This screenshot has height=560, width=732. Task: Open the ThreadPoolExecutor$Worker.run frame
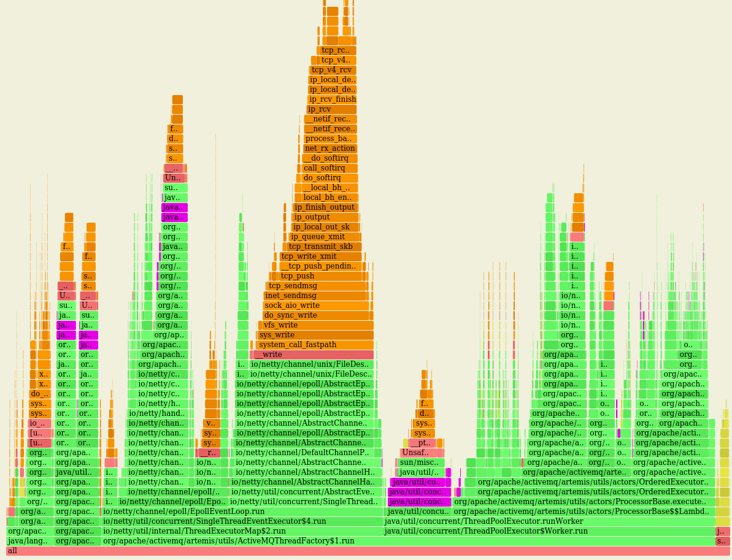click(549, 531)
